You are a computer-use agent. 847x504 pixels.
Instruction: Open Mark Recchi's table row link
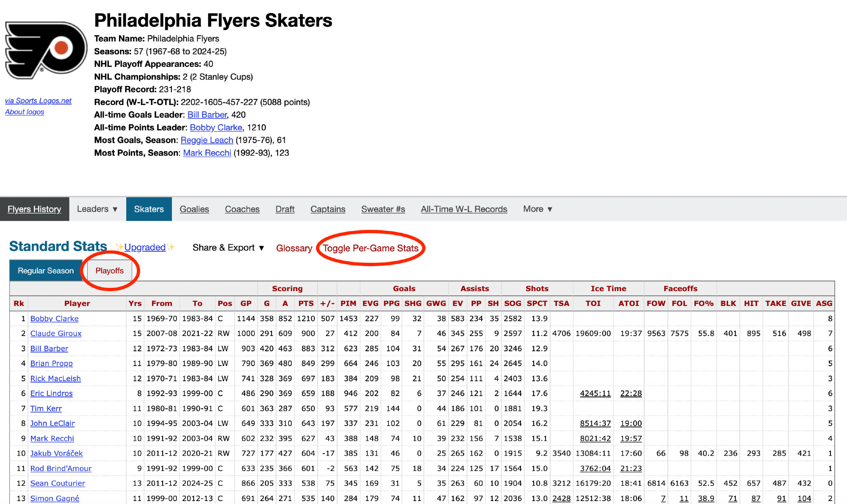pyautogui.click(x=52, y=439)
